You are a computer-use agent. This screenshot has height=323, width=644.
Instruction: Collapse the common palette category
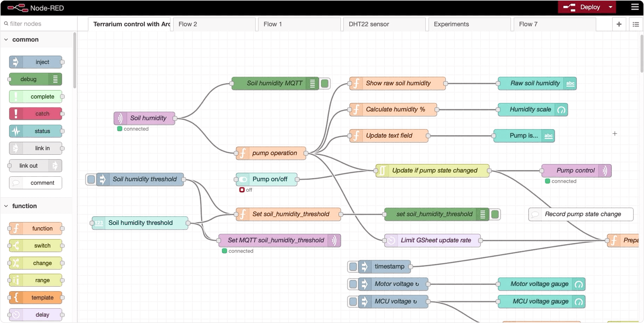pyautogui.click(x=6, y=39)
